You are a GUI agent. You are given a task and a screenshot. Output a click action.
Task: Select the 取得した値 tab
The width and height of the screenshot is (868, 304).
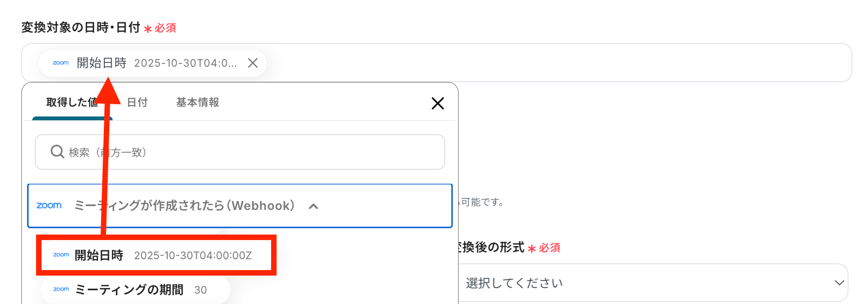(71, 102)
